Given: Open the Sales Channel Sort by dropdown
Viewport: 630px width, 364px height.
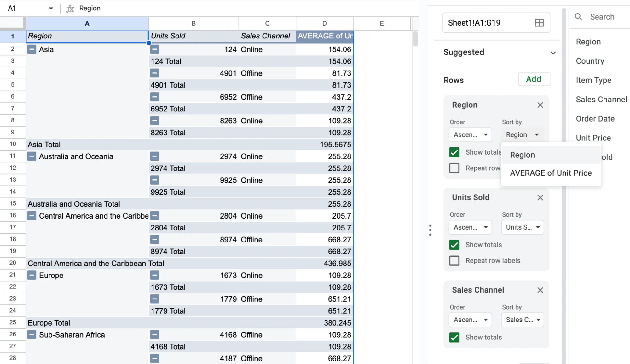Looking at the screenshot, I should [x=523, y=320].
